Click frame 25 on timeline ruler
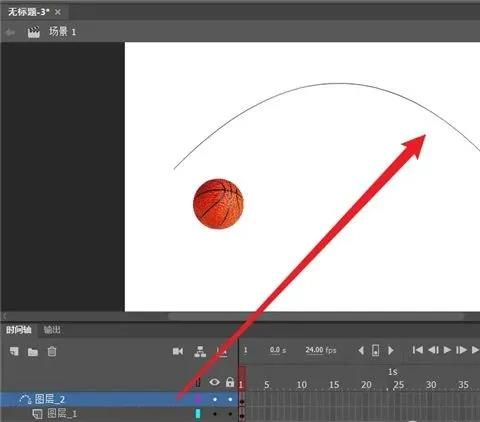This screenshot has height=422, width=480. click(399, 385)
